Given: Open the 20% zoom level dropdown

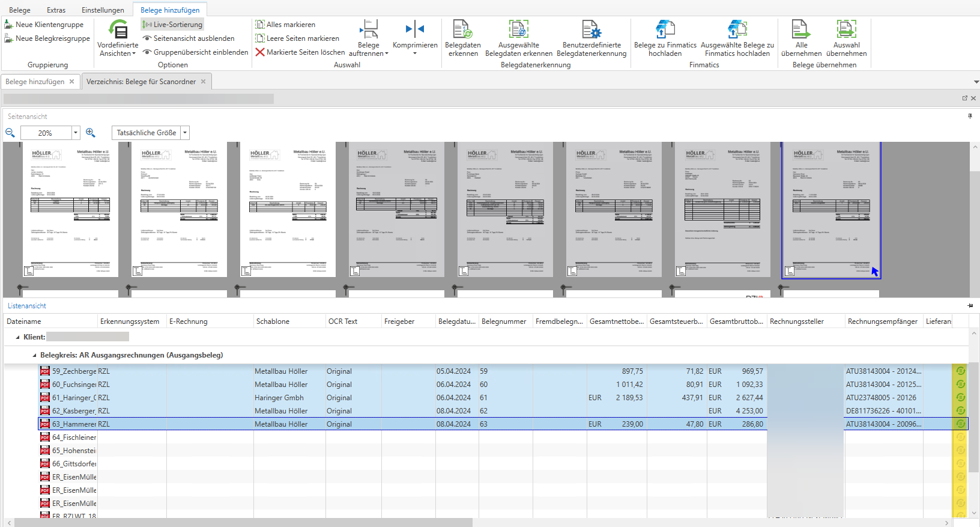Looking at the screenshot, I should pos(76,133).
